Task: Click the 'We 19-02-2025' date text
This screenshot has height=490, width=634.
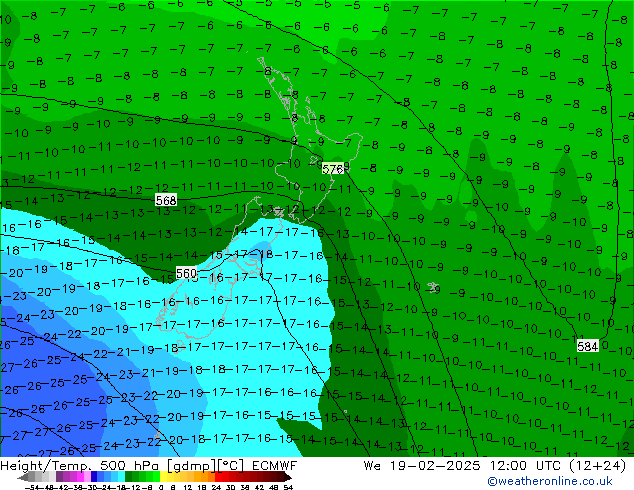Action: coord(422,466)
